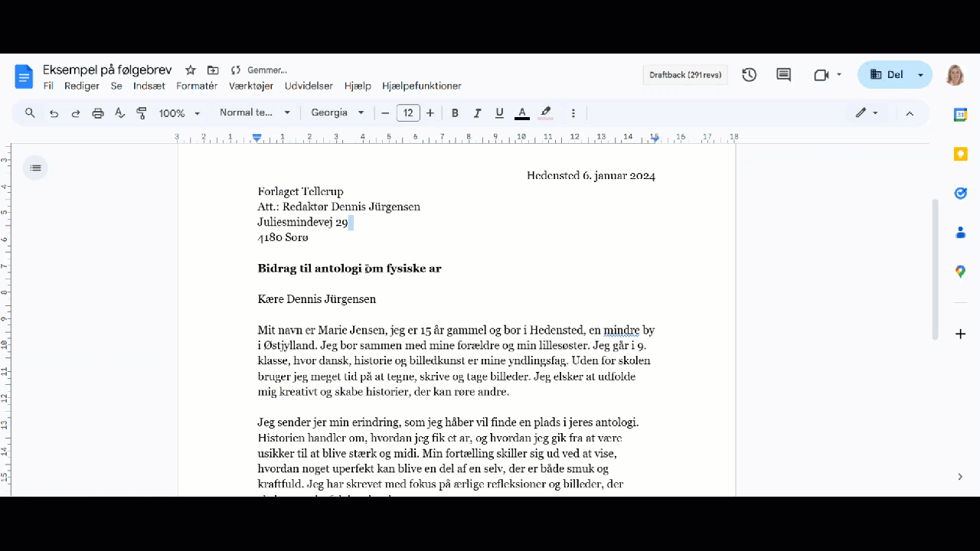Show the document outline list icon

(x=35, y=168)
